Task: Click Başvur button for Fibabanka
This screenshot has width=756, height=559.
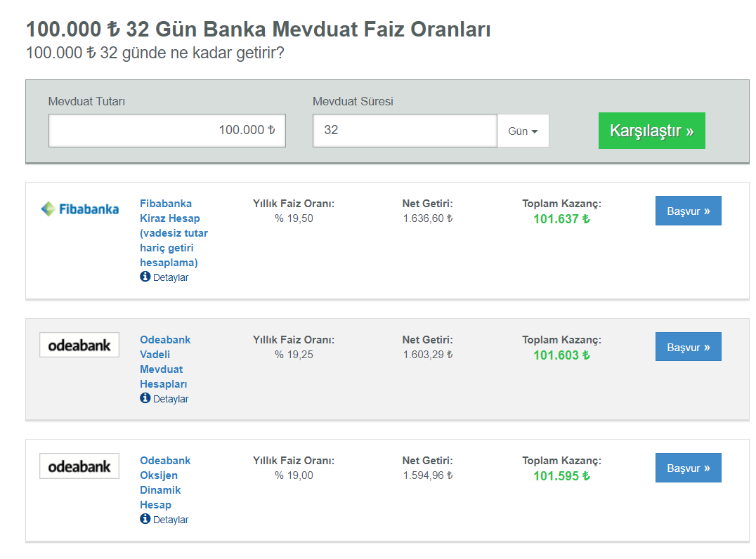Action: [689, 211]
